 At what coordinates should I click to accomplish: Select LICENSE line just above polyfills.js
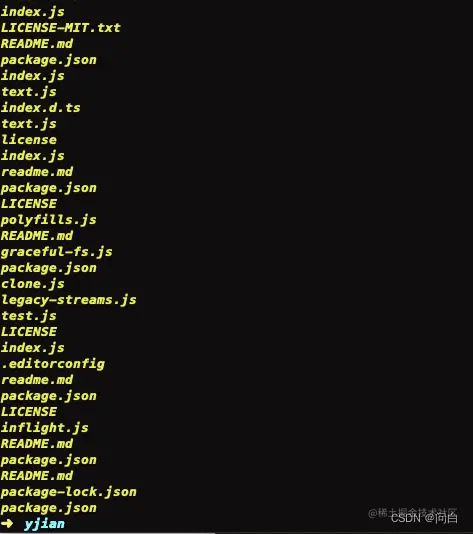click(x=29, y=204)
